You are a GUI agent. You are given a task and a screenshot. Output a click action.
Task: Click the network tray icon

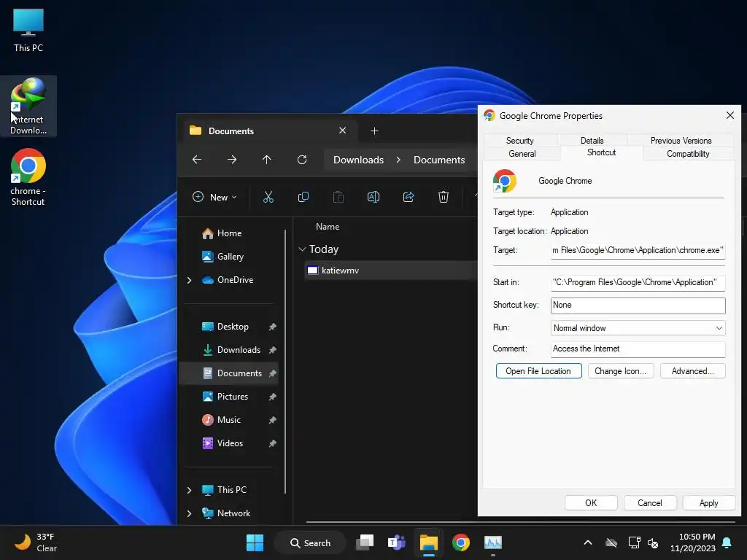634,542
